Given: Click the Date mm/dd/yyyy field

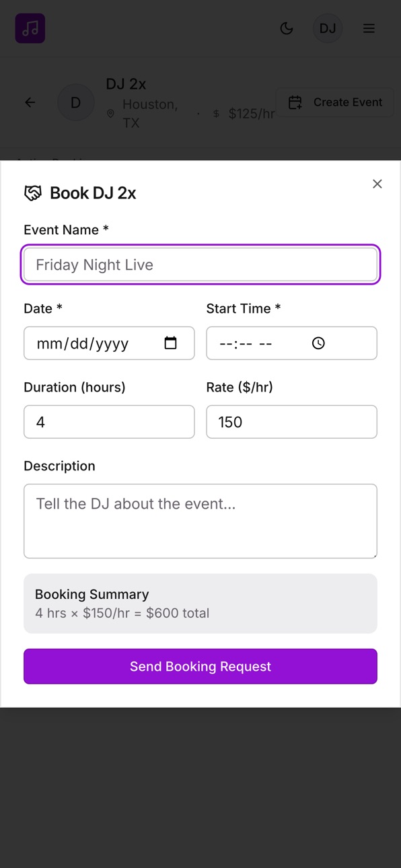Looking at the screenshot, I should click(109, 343).
